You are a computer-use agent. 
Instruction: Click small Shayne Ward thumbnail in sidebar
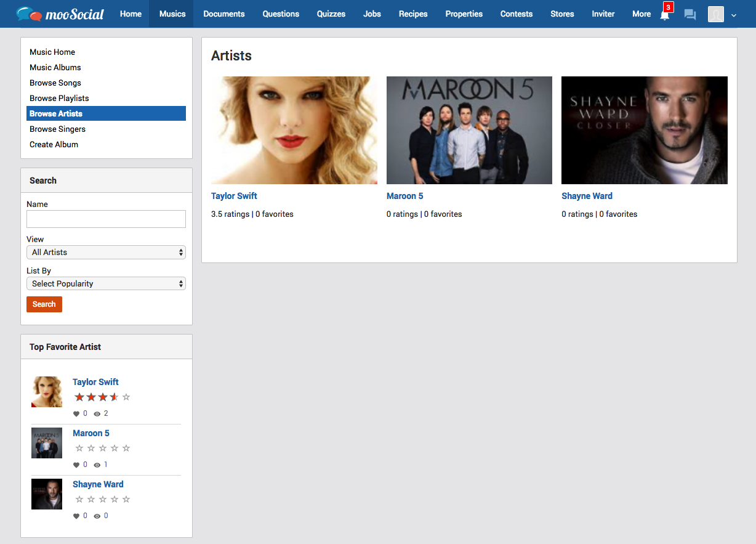tap(47, 494)
